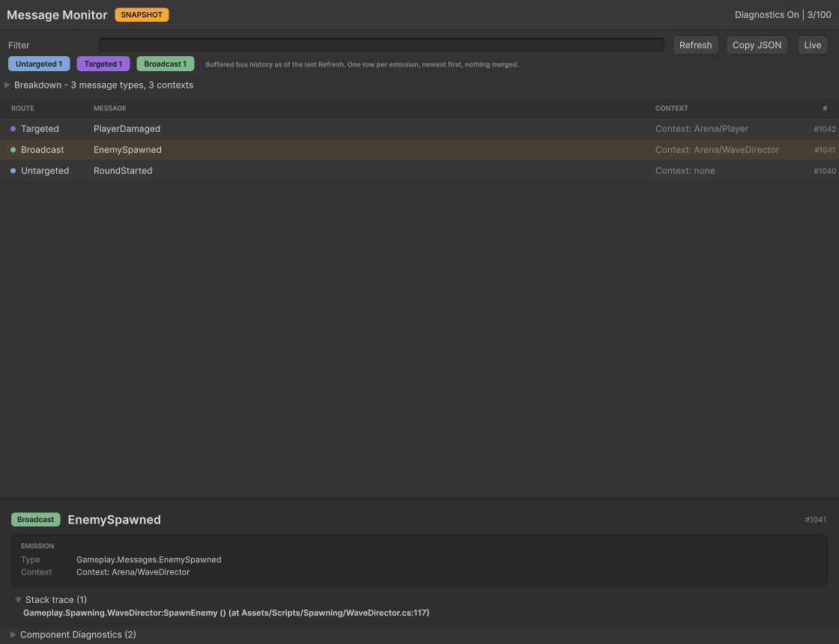
Task: Copy the snapshot as JSON
Action: click(x=757, y=45)
